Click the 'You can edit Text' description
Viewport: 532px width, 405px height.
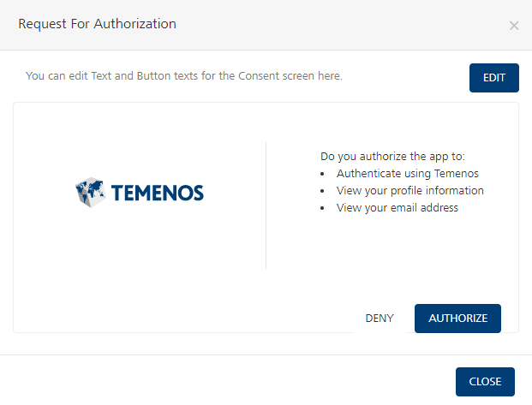pos(184,75)
